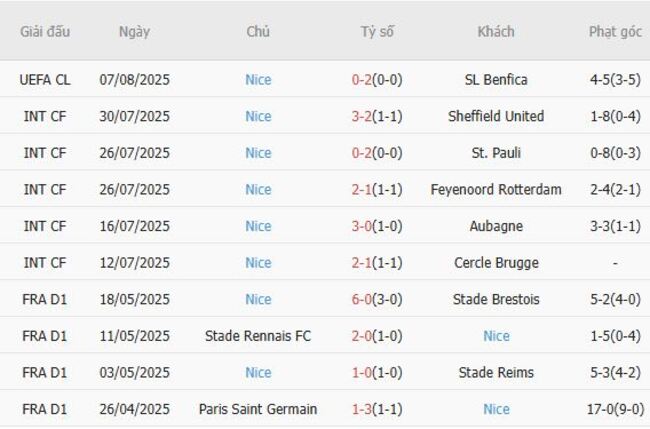Viewport: 650px width, 429px height.
Task: Select the 3-2(1-1) score versus Sheffield
Action: pos(377,116)
